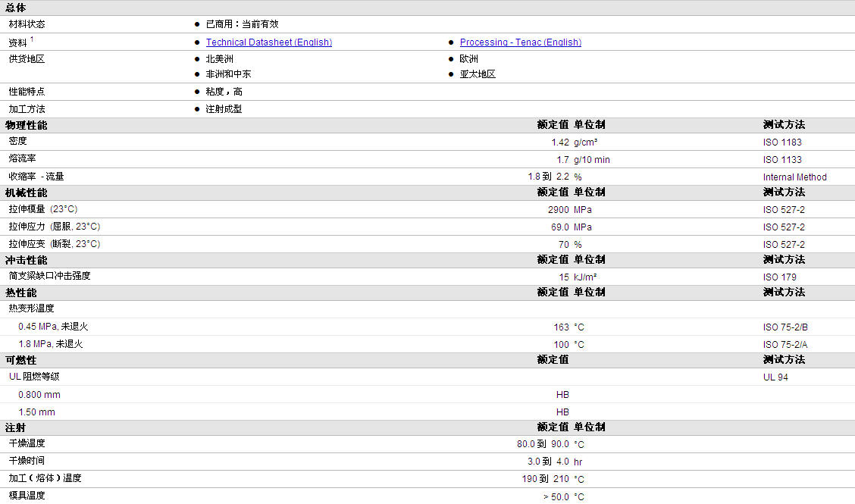The height and width of the screenshot is (504, 855).
Task: Click the 热变形温度 row label
Action: (31, 308)
